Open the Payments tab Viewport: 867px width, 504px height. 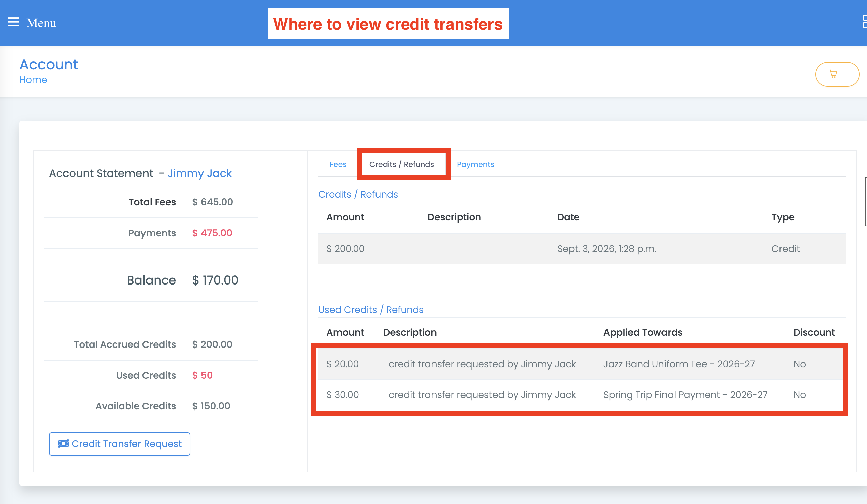pos(475,164)
